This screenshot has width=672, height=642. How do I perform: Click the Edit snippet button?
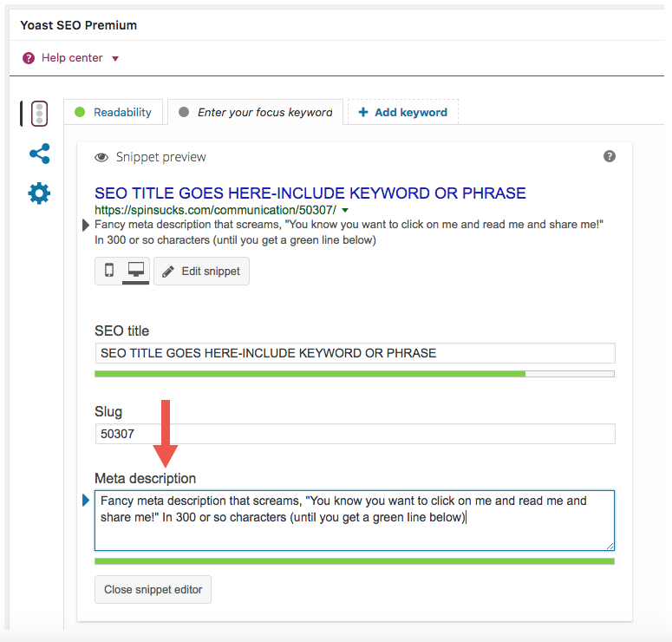click(201, 272)
